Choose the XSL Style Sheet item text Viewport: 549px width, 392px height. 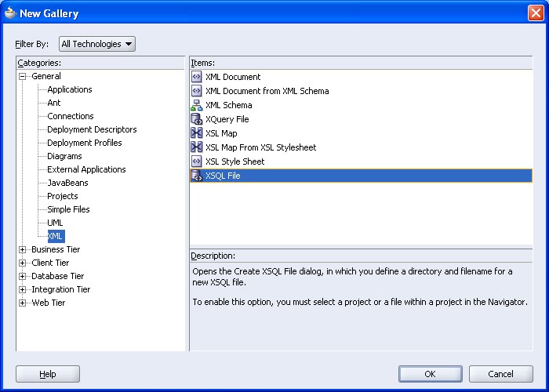[235, 162]
